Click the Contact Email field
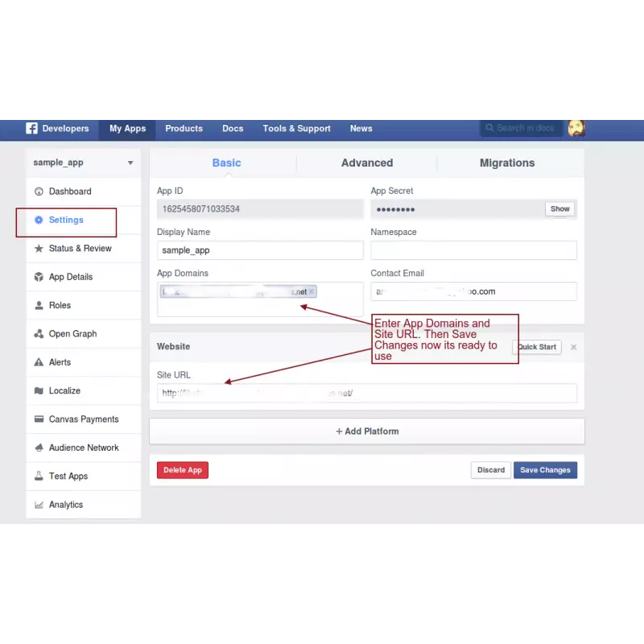Image resolution: width=644 pixels, height=644 pixels. click(473, 291)
